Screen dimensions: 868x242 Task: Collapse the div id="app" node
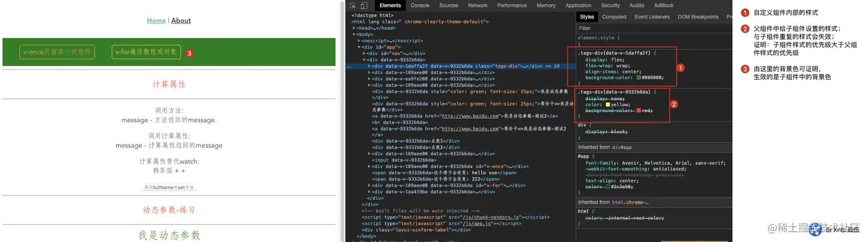(359, 47)
